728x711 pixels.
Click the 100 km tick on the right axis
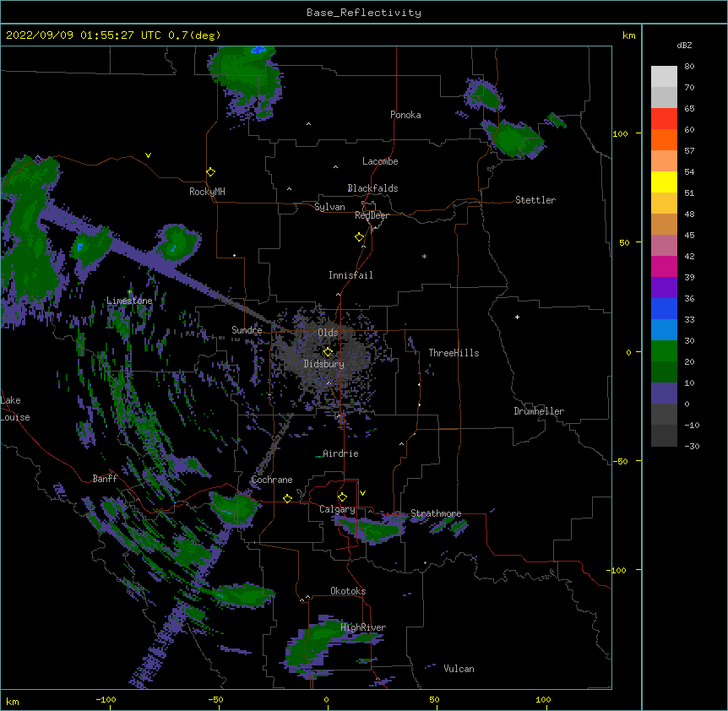[620, 133]
